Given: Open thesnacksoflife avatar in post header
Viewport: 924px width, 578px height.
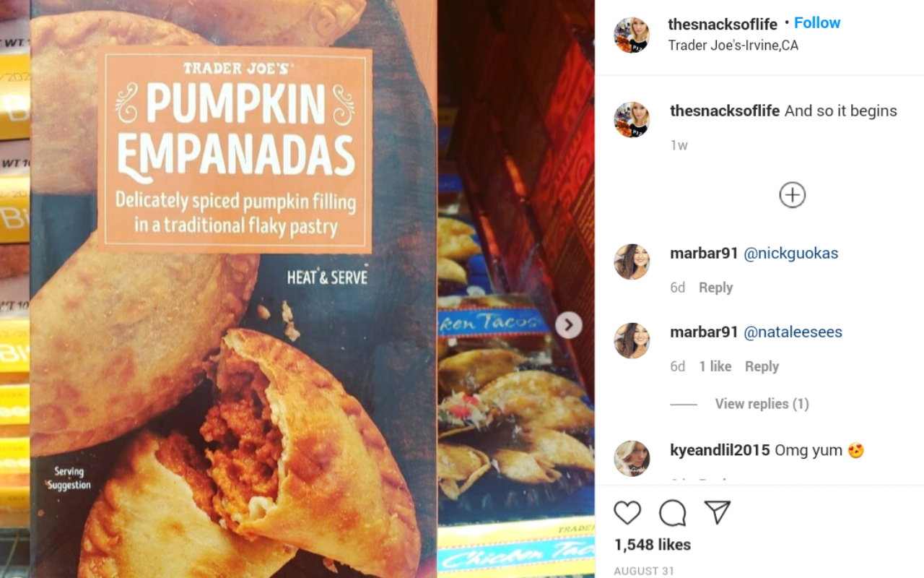Looking at the screenshot, I should coord(632,35).
